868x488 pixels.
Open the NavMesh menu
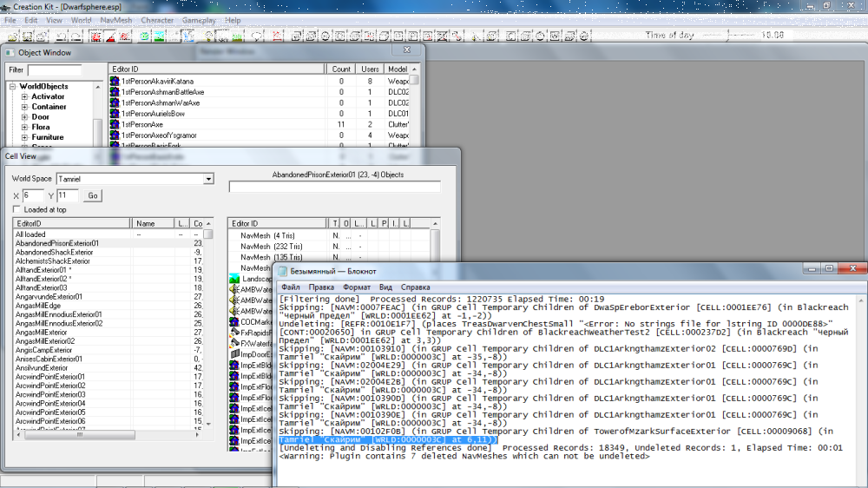pos(116,21)
